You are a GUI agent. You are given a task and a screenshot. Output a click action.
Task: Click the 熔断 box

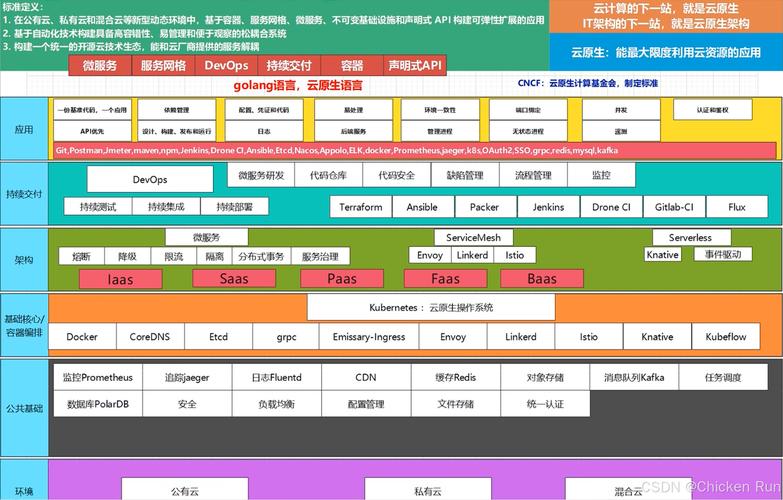click(x=81, y=256)
